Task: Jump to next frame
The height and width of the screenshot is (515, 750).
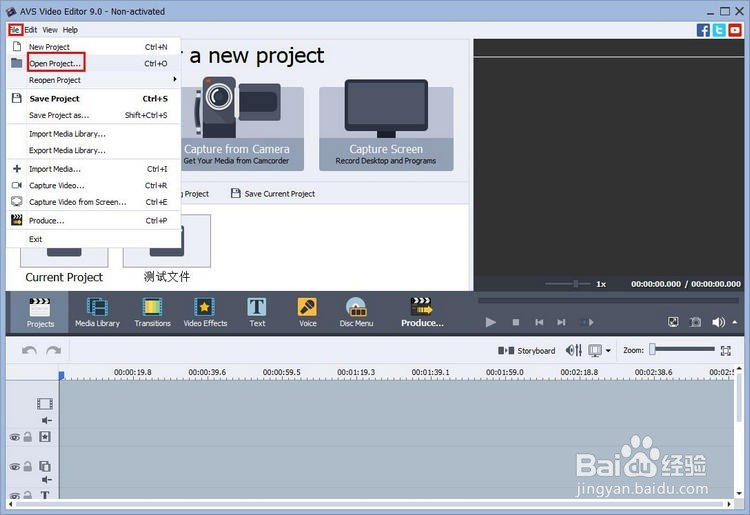Action: point(561,322)
